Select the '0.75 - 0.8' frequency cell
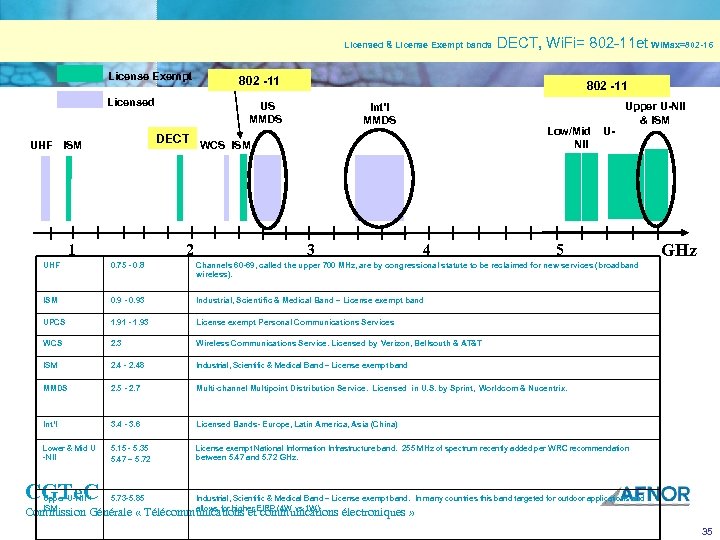The height and width of the screenshot is (540, 720). coord(127,265)
